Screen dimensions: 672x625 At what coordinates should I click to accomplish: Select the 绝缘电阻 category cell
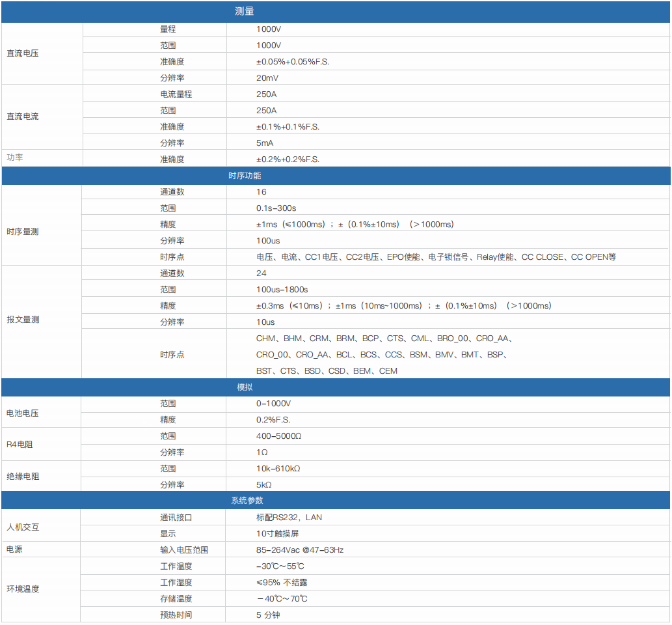[x=23, y=477]
